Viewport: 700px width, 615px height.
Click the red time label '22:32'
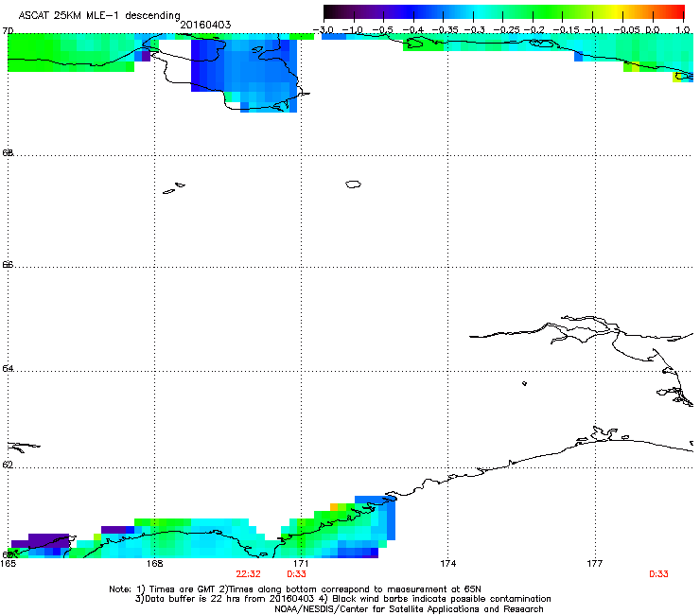[248, 574]
